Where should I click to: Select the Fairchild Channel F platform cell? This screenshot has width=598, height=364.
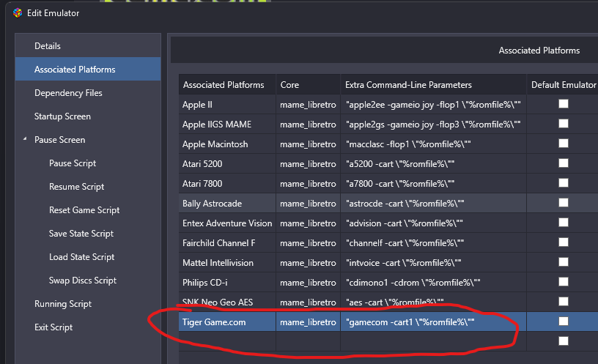point(227,243)
